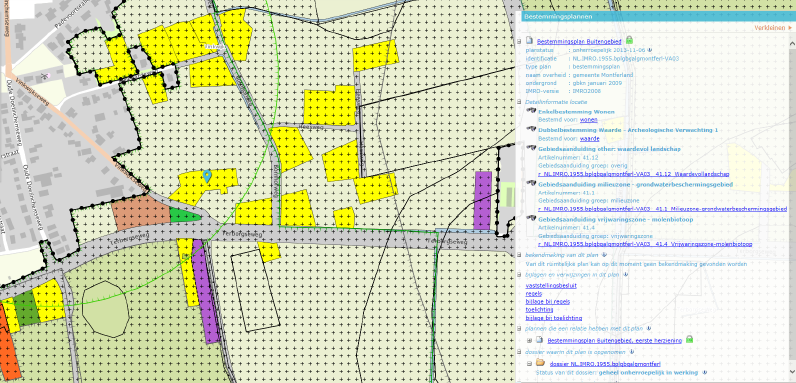
Task: Click binoculars icon for grondwaterbeschermingsgebied
Action: [532, 184]
